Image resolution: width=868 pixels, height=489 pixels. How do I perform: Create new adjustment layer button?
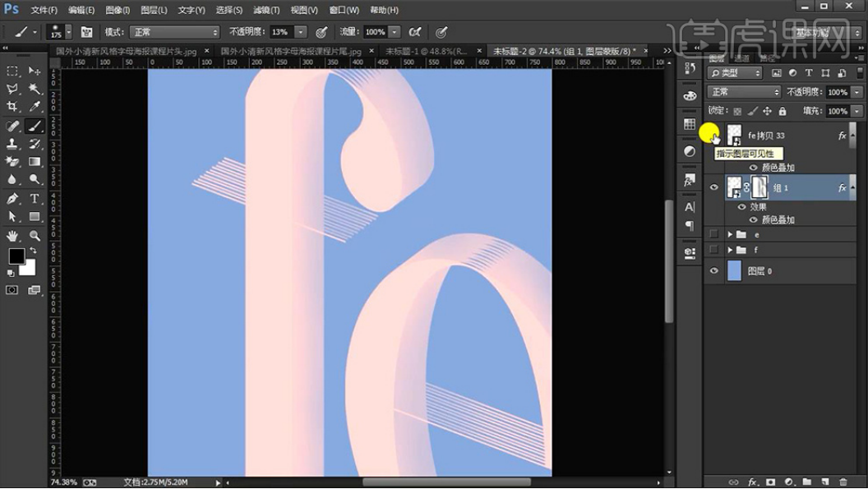(789, 482)
